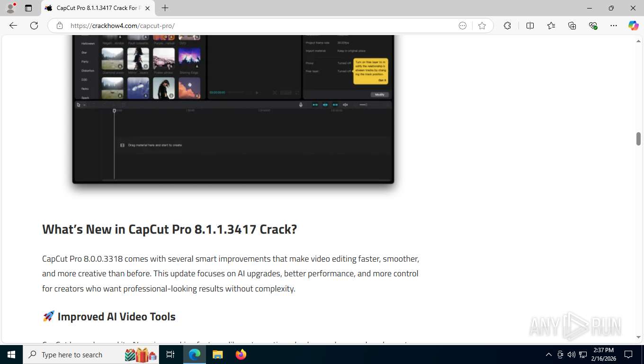Open the Windows Start menu
The width and height of the screenshot is (644, 364).
pos(11,355)
